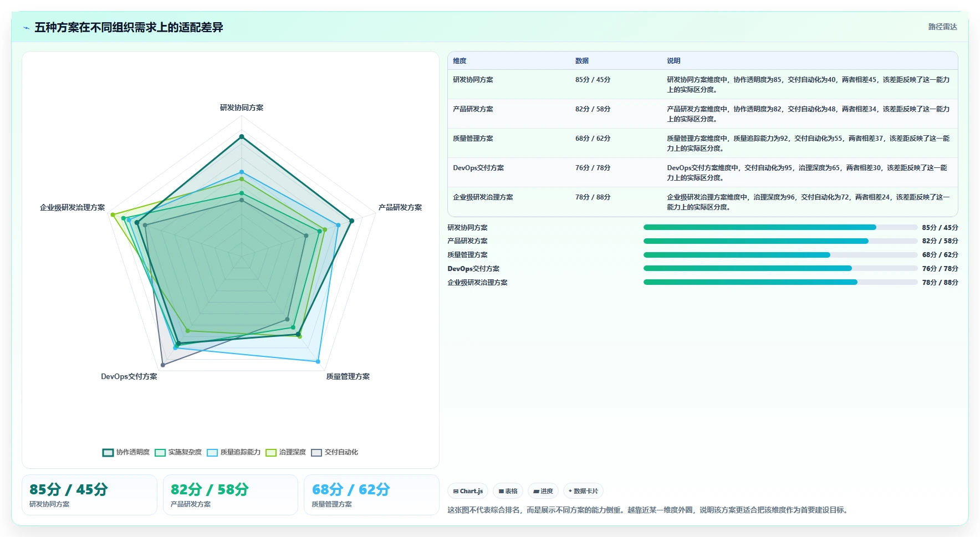Click the 交付自动化 point on DevOps交付方案 axis

point(163,365)
